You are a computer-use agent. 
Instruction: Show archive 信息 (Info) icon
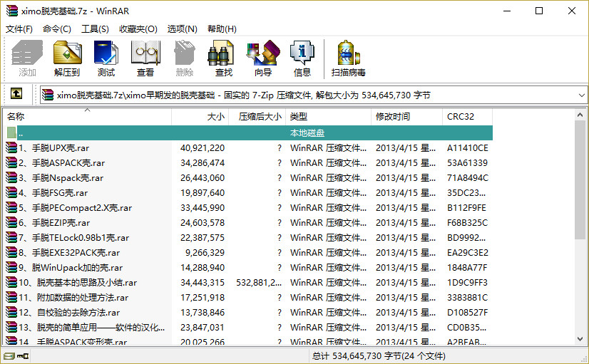pyautogui.click(x=302, y=58)
